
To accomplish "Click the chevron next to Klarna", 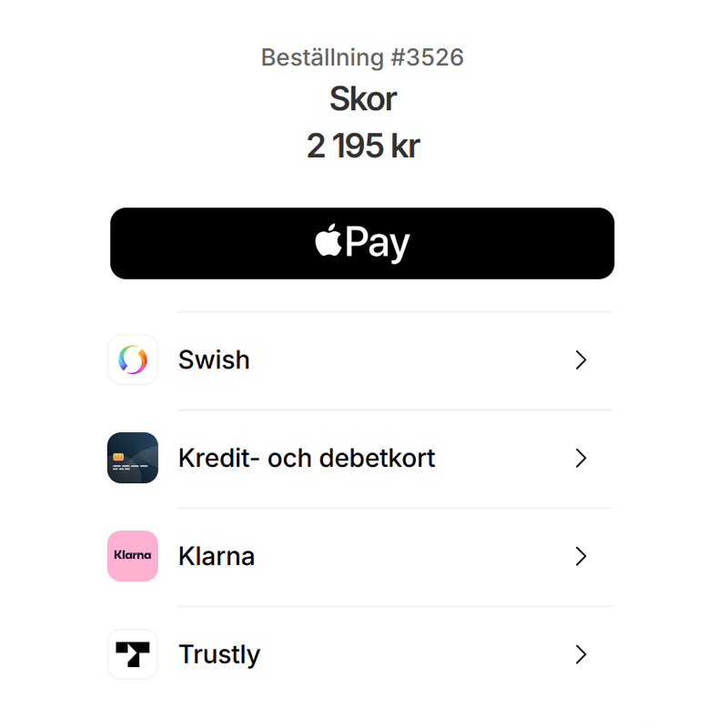I will click(581, 557).
